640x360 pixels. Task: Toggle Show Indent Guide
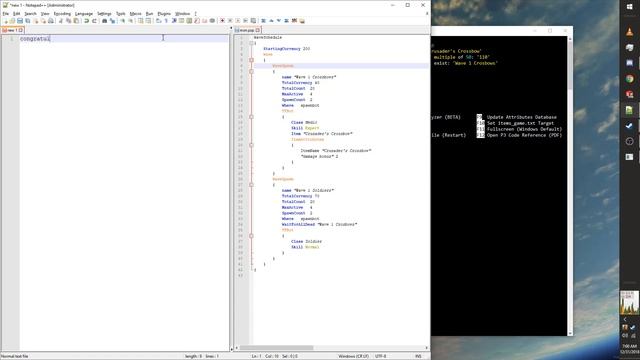(174, 20)
